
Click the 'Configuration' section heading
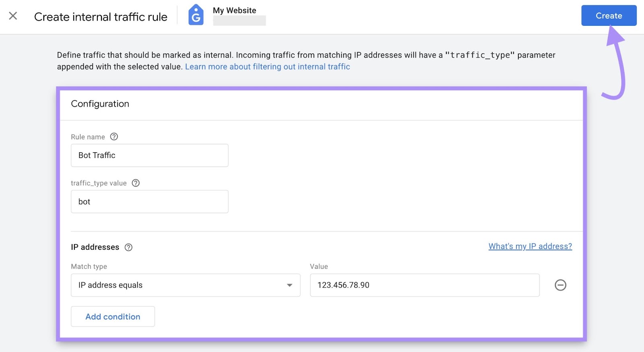[x=100, y=104]
